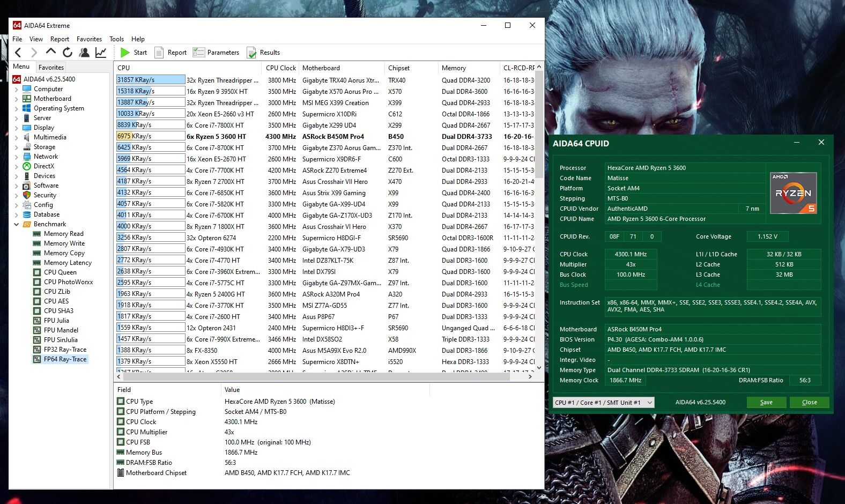Sort by the CPU Clock column header
This screenshot has height=504, width=845.
(x=280, y=68)
